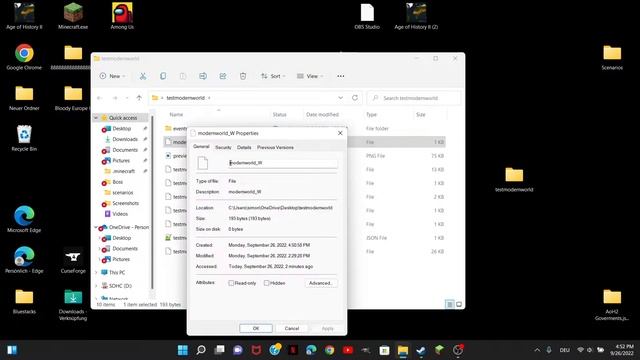640x360 pixels.
Task: Click the Copy icon in Explorer toolbar
Action: (x=163, y=76)
